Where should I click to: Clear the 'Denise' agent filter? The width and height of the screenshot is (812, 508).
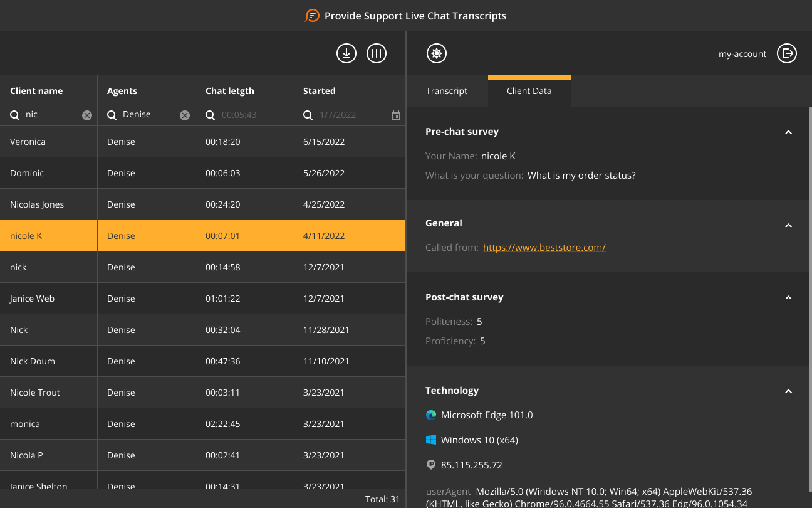click(x=184, y=115)
